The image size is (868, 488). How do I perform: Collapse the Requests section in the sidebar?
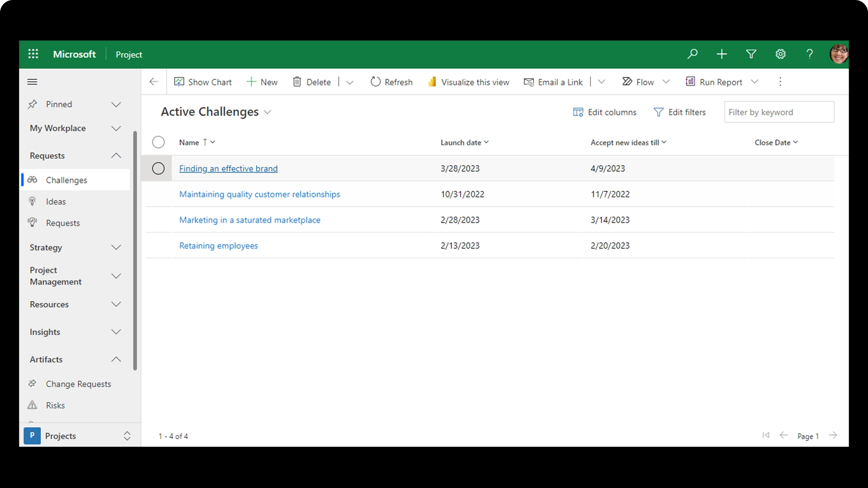(116, 155)
